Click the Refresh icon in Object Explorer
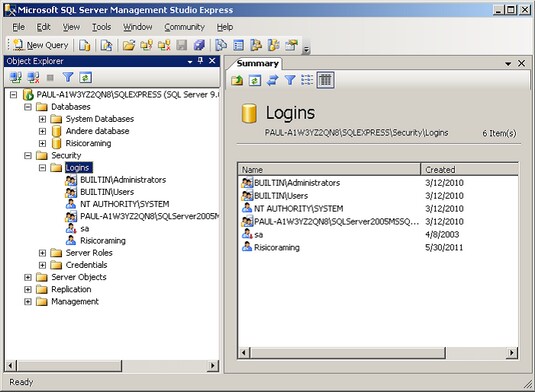 click(85, 78)
